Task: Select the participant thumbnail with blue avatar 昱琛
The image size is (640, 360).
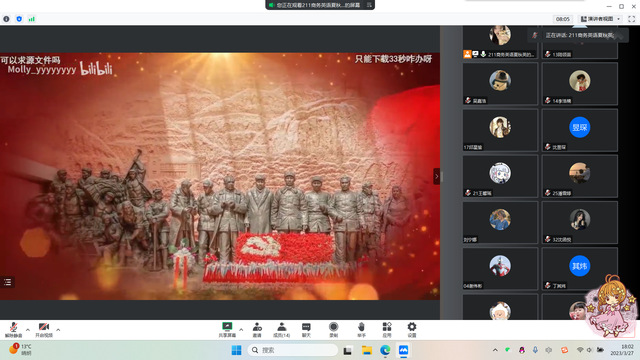Action: [x=580, y=130]
